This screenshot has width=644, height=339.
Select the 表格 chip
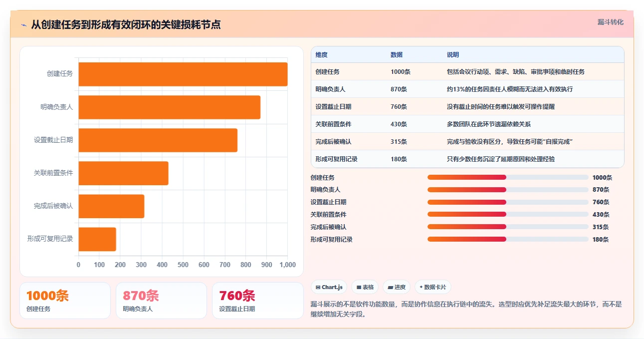pyautogui.click(x=365, y=287)
